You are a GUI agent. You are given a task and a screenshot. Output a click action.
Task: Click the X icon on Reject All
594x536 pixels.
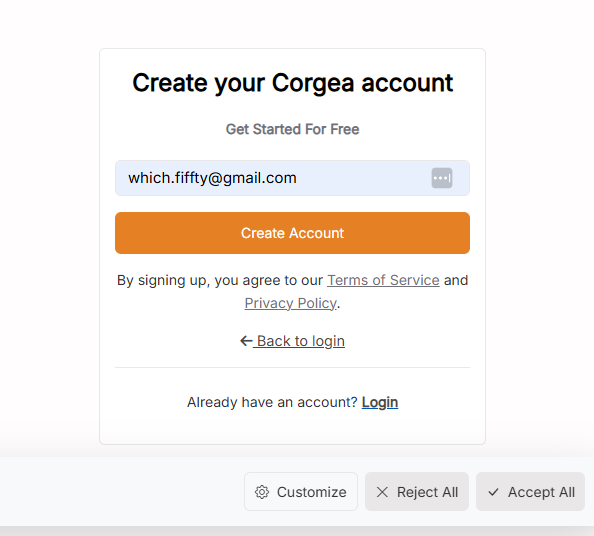click(x=382, y=492)
